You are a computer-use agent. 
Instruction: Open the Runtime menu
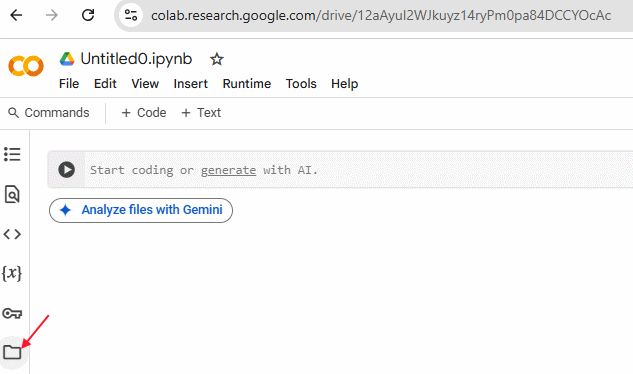click(247, 84)
